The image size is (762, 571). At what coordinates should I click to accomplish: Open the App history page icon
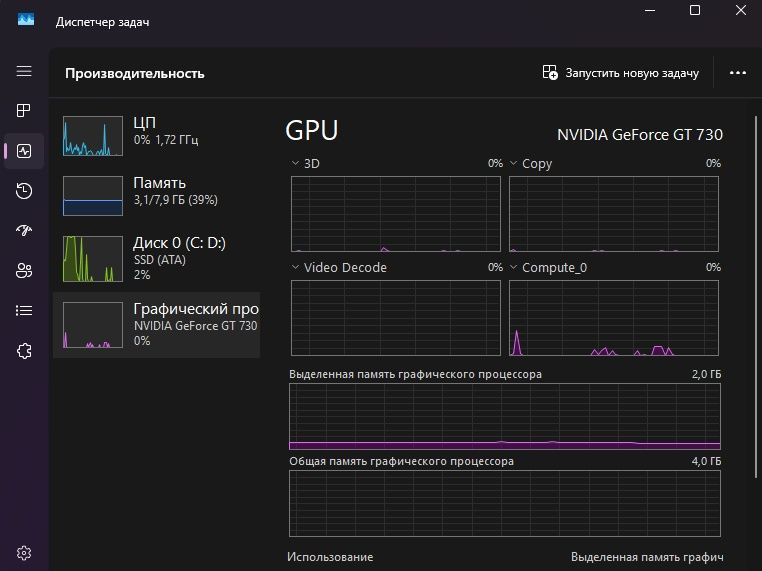pos(24,191)
